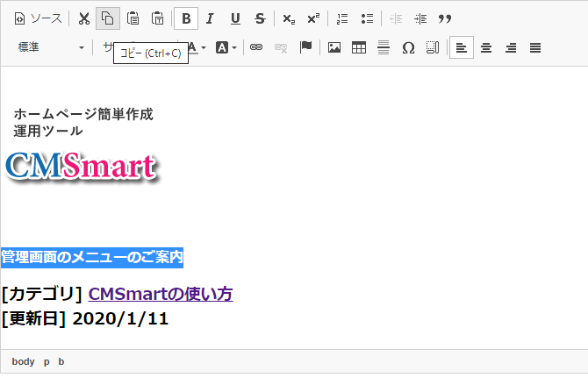Justify the text

click(535, 47)
